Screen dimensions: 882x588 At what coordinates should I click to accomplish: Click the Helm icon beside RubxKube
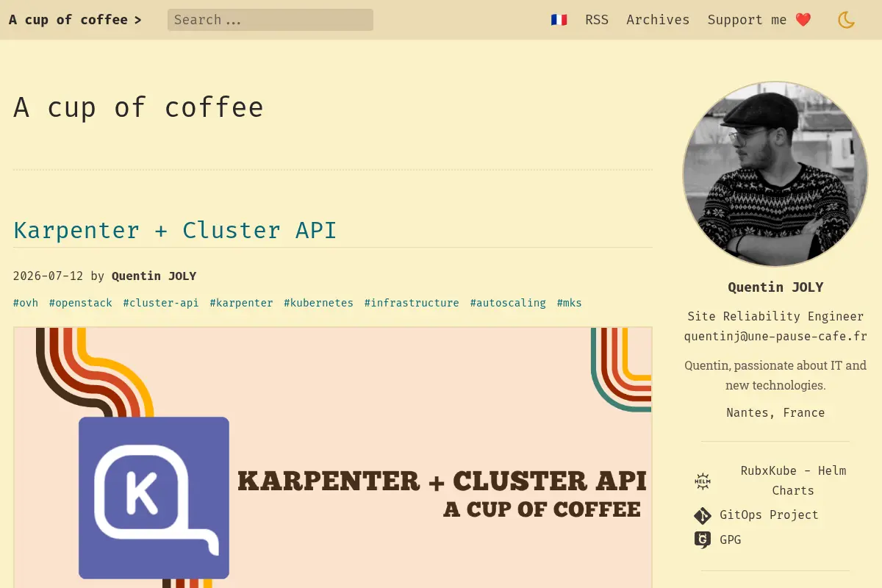(x=703, y=481)
